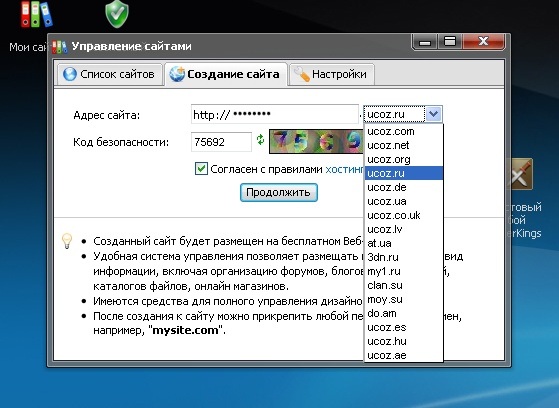
Task: Select ucoz.hu from the domain list
Action: click(404, 341)
